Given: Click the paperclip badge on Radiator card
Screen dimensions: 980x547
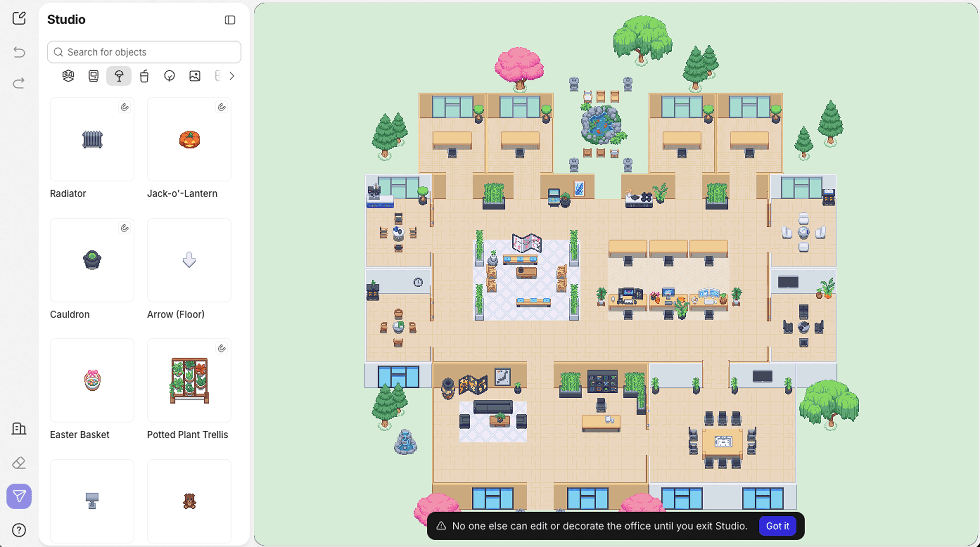Looking at the screenshot, I should [125, 107].
